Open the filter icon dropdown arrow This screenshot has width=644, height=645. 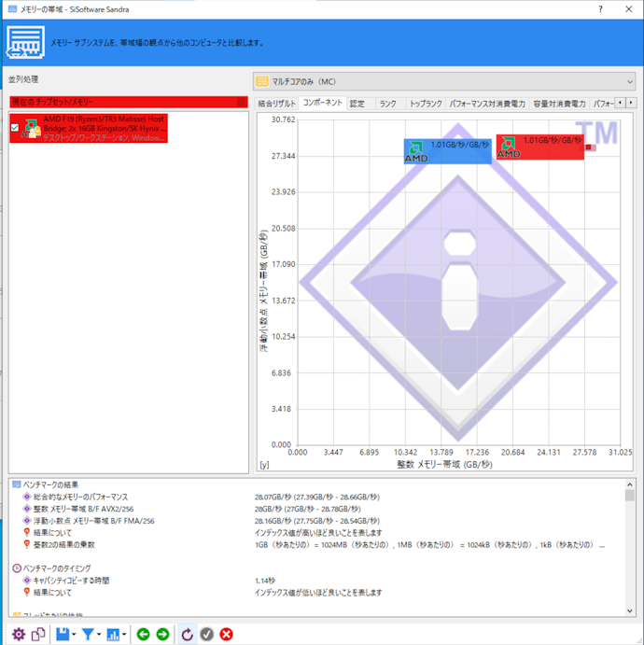point(99,635)
